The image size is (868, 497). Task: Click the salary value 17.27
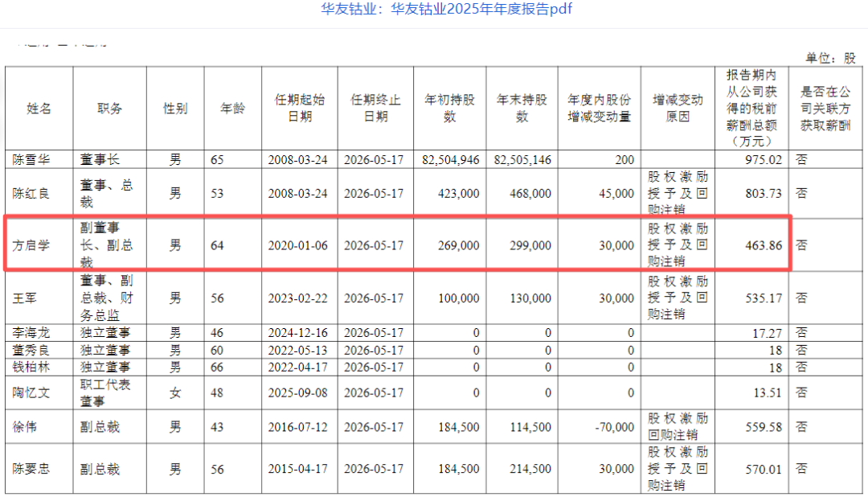click(768, 334)
